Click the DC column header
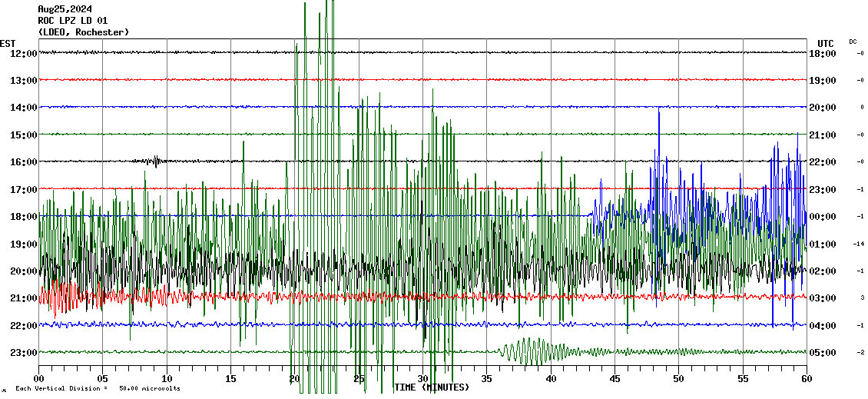The height and width of the screenshot is (399, 868). pyautogui.click(x=853, y=41)
